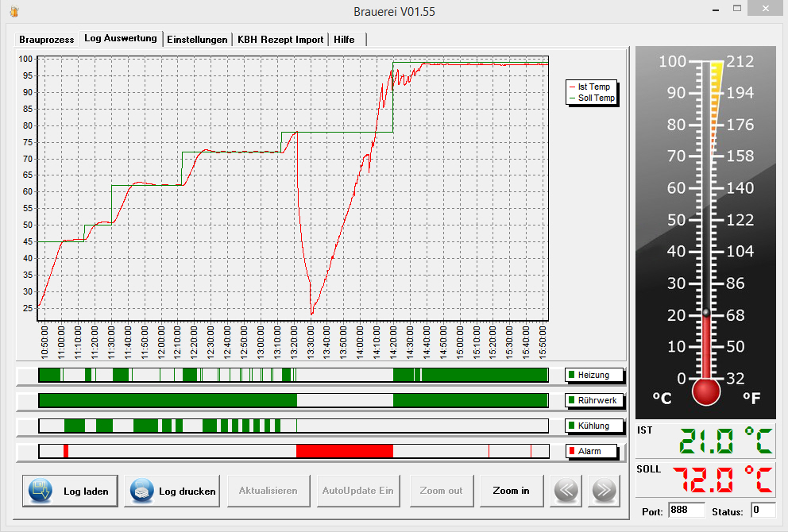Go to next chart section (right arrows)
The height and width of the screenshot is (532, 788).
pyautogui.click(x=605, y=491)
